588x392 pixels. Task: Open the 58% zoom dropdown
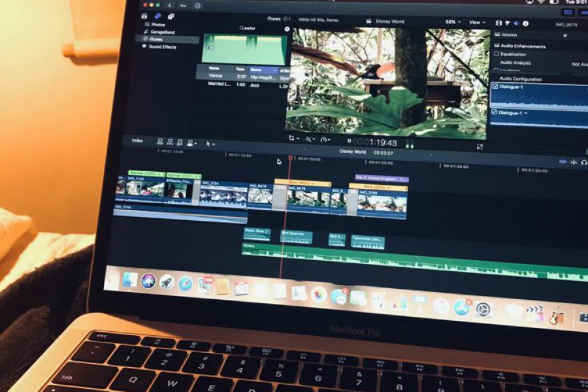pyautogui.click(x=453, y=22)
